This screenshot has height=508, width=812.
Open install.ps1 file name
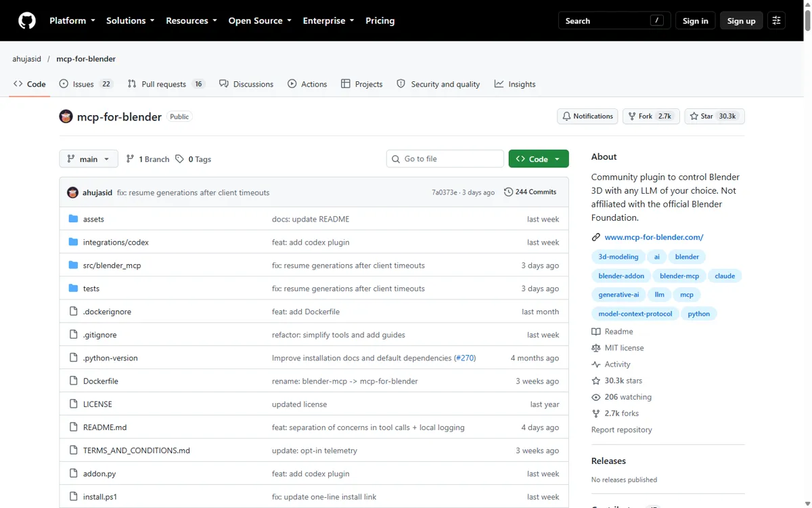coord(100,496)
